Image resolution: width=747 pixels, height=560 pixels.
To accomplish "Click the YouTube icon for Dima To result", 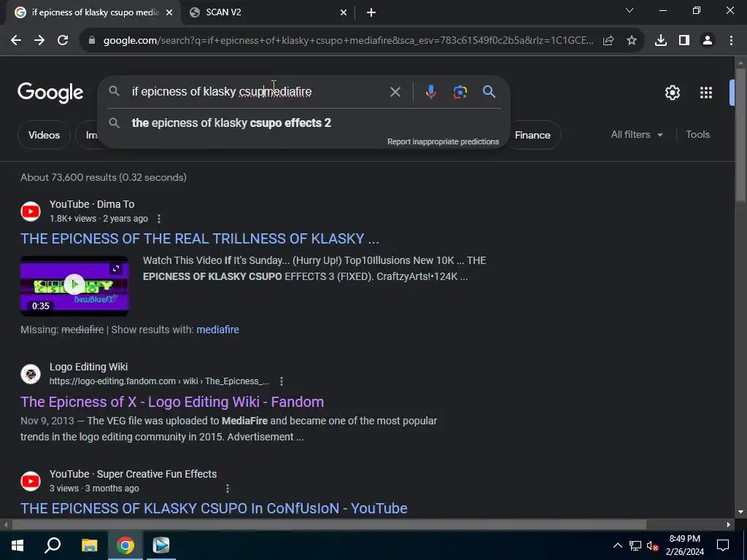I will [31, 211].
